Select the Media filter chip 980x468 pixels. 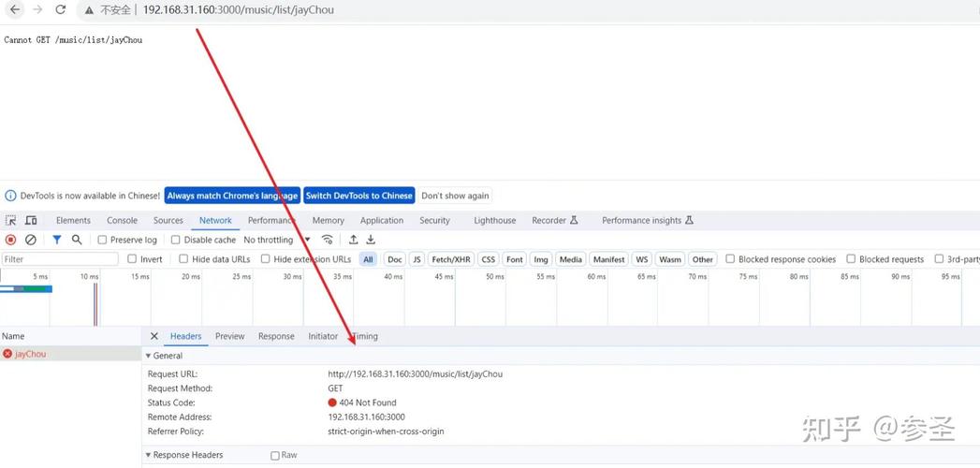point(571,259)
